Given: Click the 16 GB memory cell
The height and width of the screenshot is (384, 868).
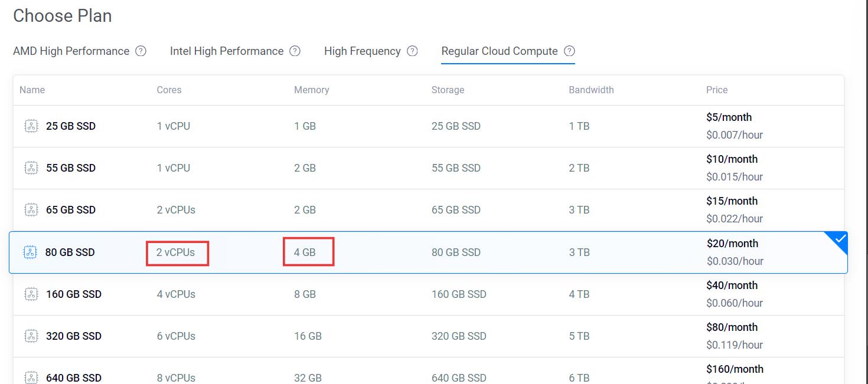Looking at the screenshot, I should [308, 336].
